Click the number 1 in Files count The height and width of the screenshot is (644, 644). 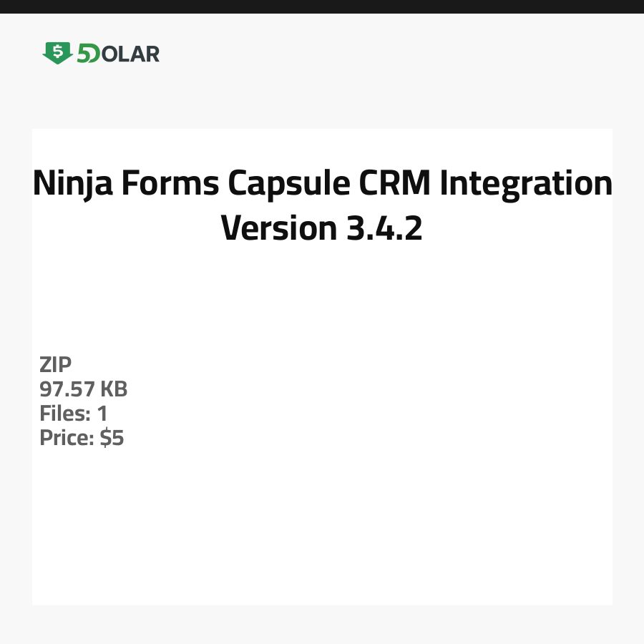pos(102,414)
